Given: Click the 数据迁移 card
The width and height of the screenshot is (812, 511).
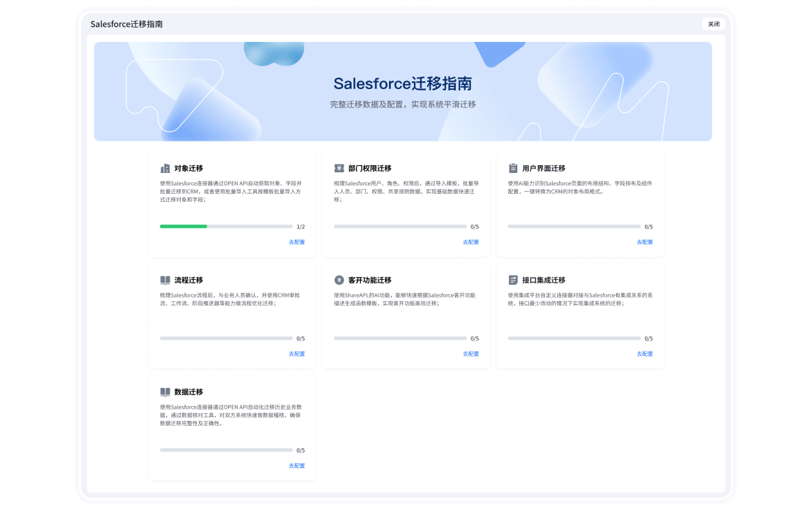Looking at the screenshot, I should click(x=232, y=427).
